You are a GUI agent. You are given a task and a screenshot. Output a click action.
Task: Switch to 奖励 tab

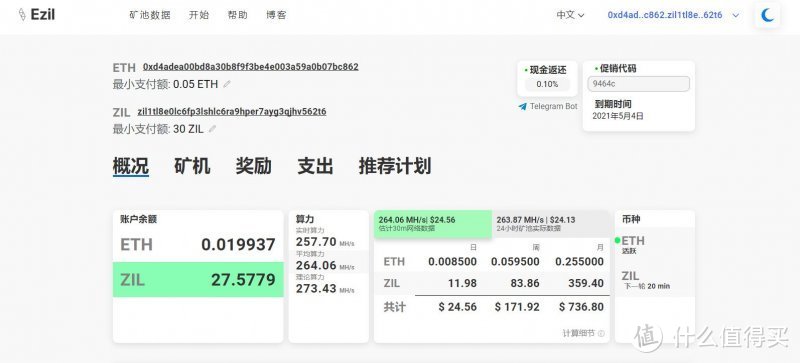(x=254, y=166)
